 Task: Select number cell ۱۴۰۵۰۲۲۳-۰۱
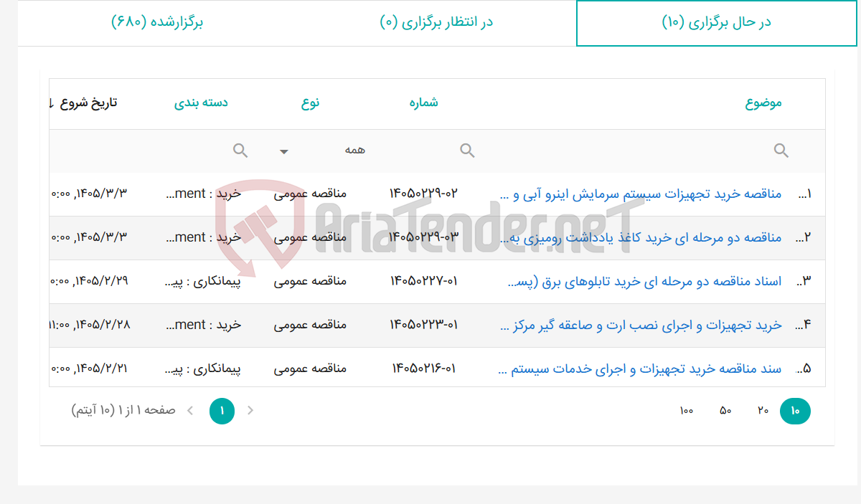tap(423, 325)
